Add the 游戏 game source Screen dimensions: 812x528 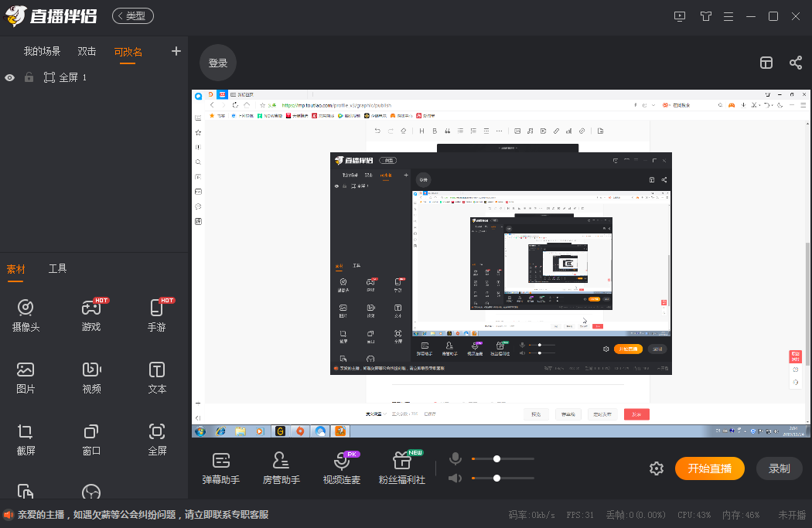91,315
